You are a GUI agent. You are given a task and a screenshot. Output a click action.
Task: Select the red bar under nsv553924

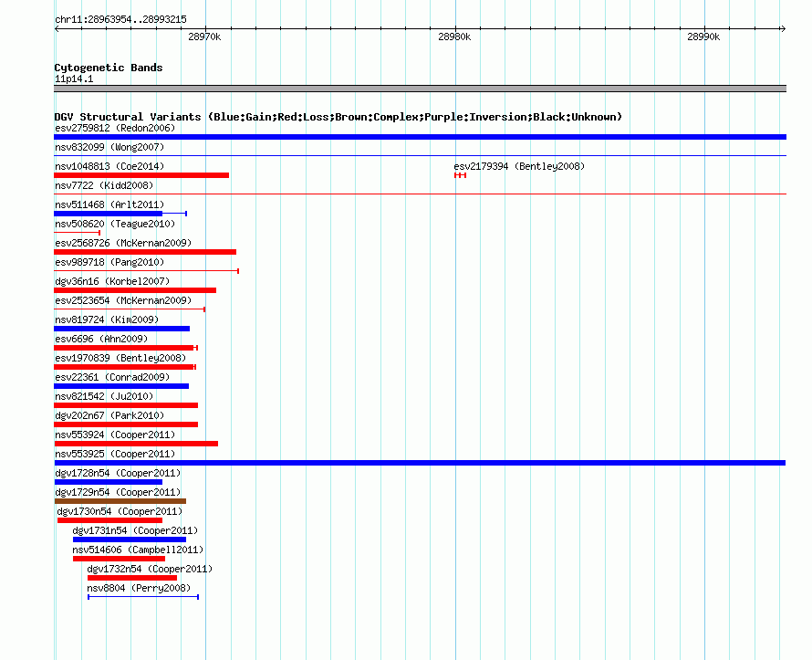click(136, 444)
